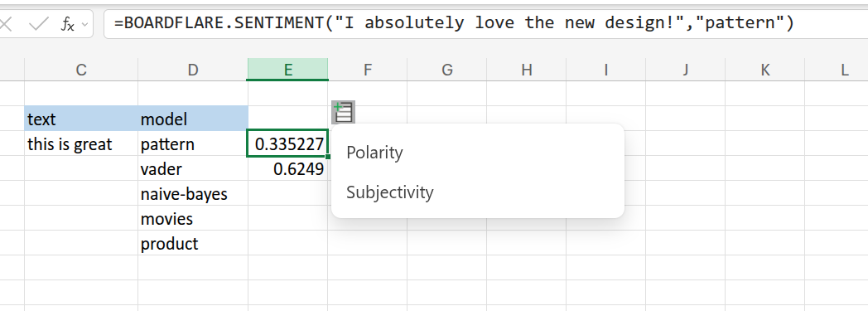Choose Polarity from the field menu
The image size is (868, 311).
pyautogui.click(x=374, y=153)
